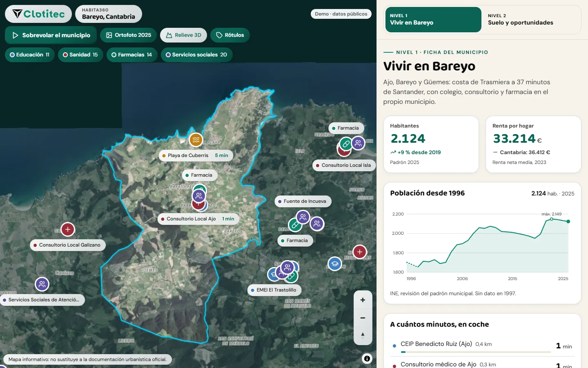Click map disclaimer 'Mapa informativo' note

tap(87, 359)
